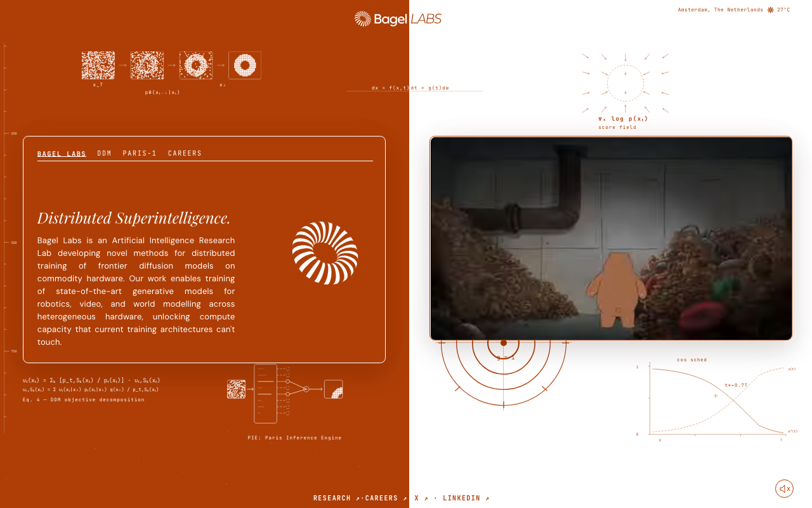Follow the RESEARCH footer link
This screenshot has height=508, width=812.
[x=336, y=498]
